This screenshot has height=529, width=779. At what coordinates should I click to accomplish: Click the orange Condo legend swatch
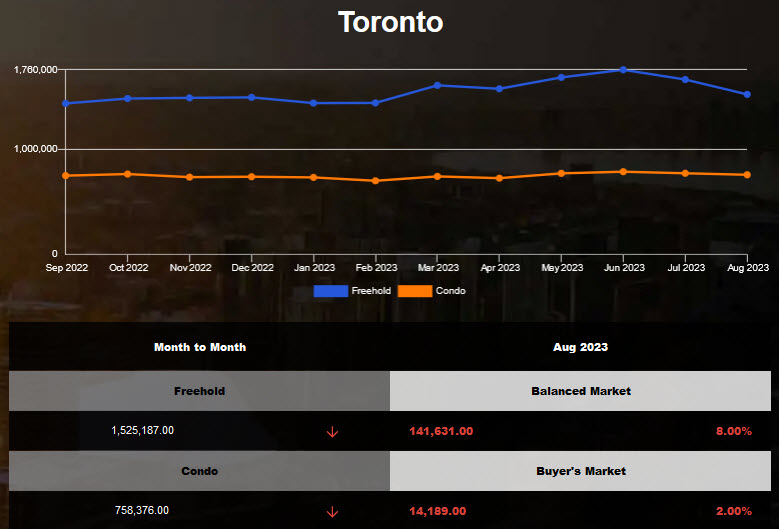coord(415,291)
